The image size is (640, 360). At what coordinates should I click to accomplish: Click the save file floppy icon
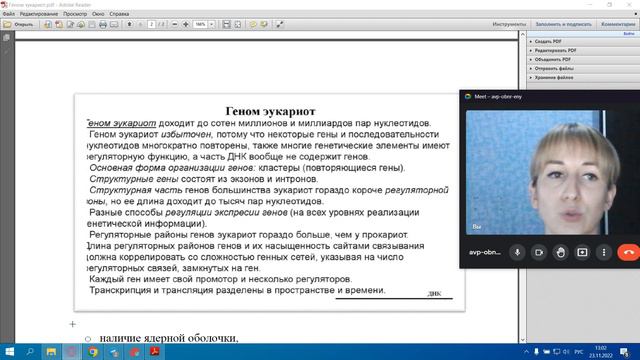[92, 24]
